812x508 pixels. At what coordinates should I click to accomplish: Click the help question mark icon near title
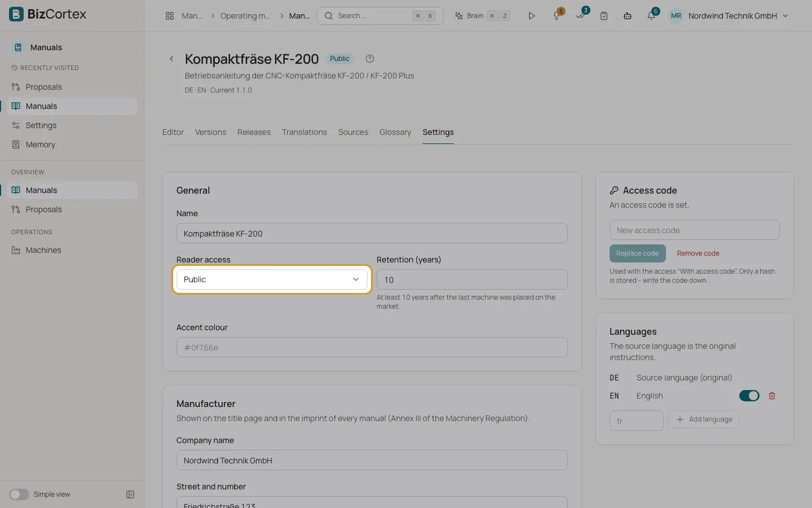pyautogui.click(x=370, y=59)
